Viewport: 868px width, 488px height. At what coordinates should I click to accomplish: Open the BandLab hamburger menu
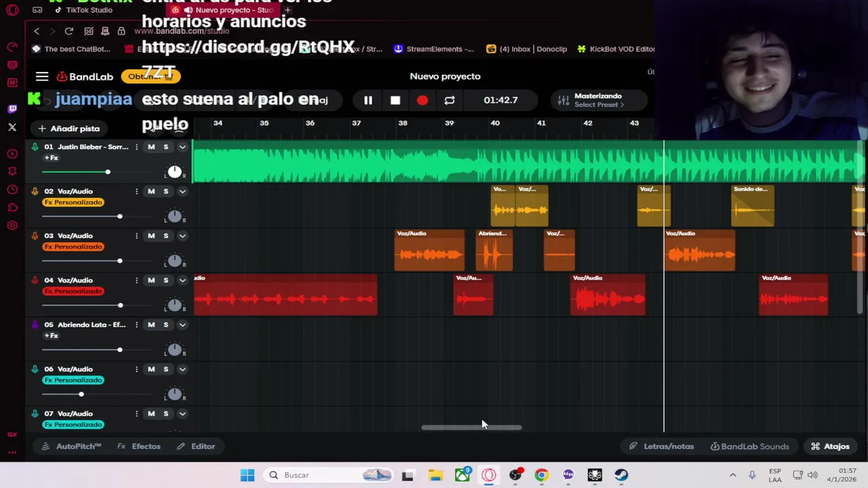click(x=42, y=77)
